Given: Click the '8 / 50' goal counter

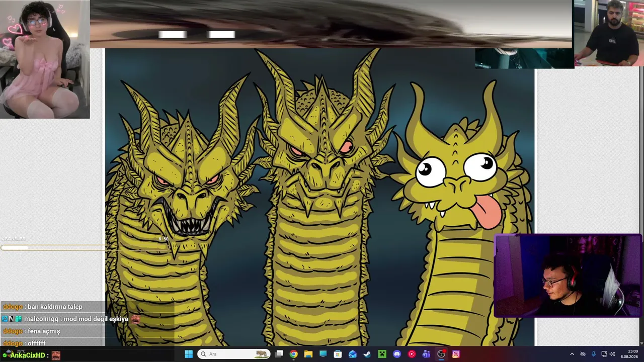Looking at the screenshot, I should [164, 239].
